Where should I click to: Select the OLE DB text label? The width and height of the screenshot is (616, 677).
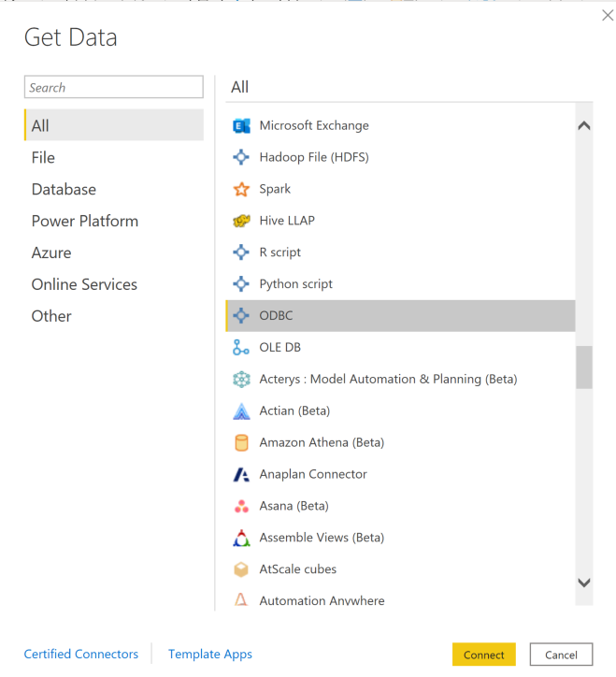tap(279, 347)
